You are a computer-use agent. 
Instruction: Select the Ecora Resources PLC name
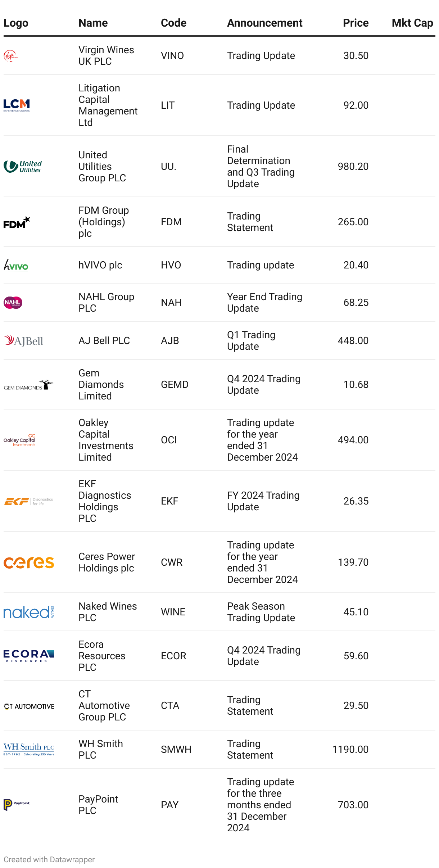click(102, 656)
